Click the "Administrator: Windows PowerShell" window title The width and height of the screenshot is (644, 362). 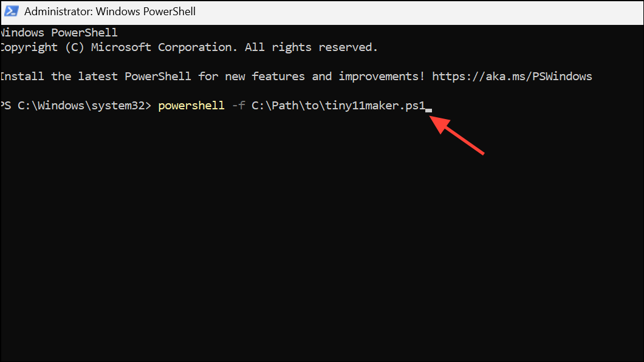[x=109, y=12]
